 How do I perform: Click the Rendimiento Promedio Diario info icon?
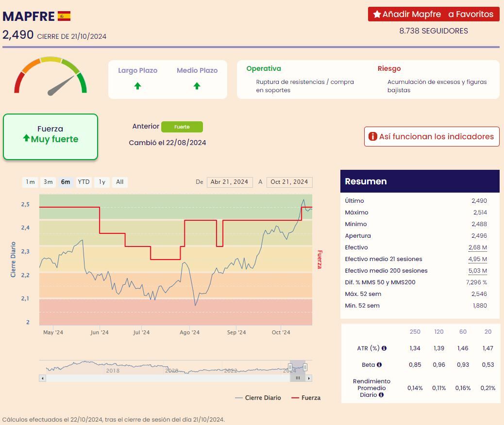pos(381,395)
